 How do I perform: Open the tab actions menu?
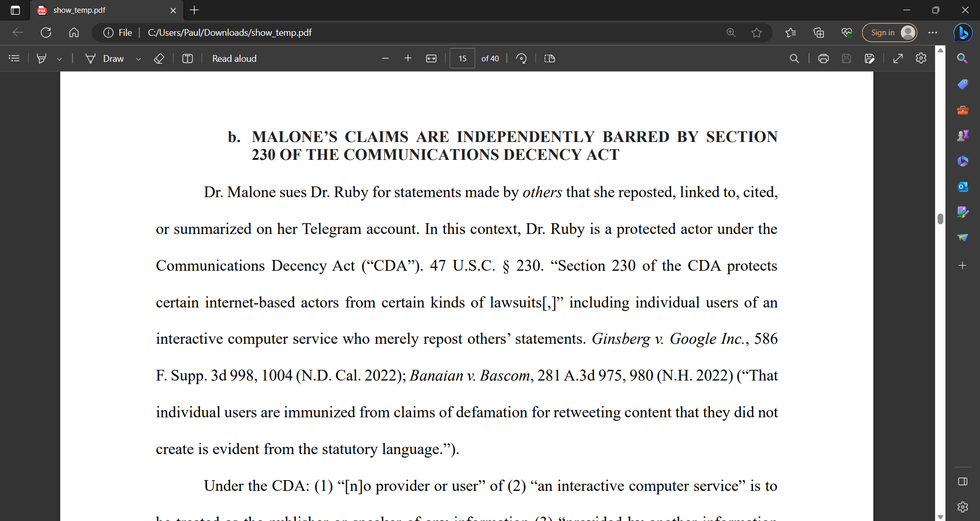(15, 10)
